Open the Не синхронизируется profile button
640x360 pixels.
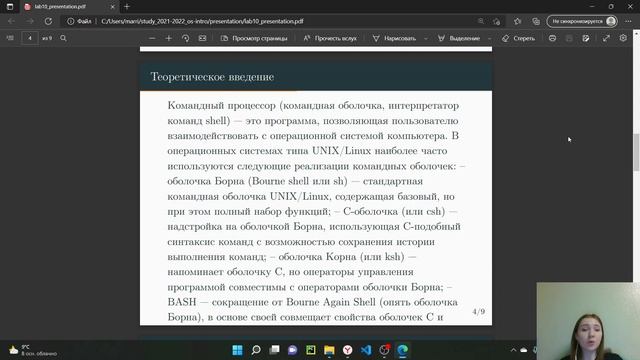582,21
